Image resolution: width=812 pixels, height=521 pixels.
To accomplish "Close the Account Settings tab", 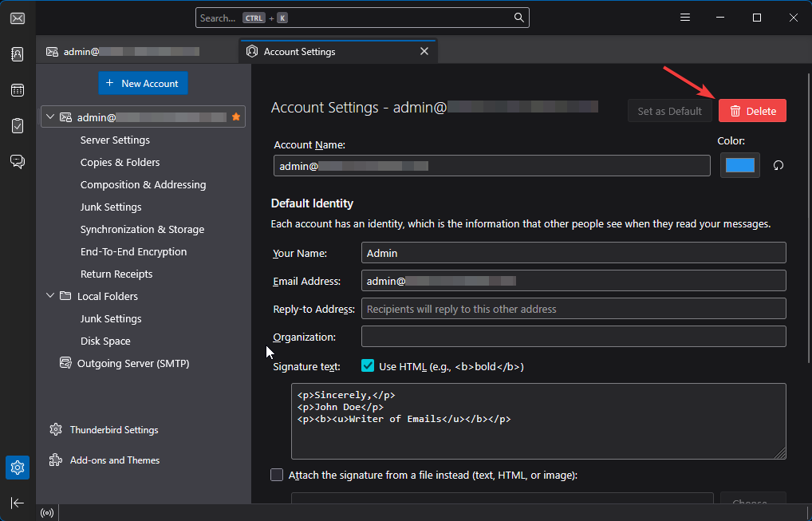I will 424,51.
